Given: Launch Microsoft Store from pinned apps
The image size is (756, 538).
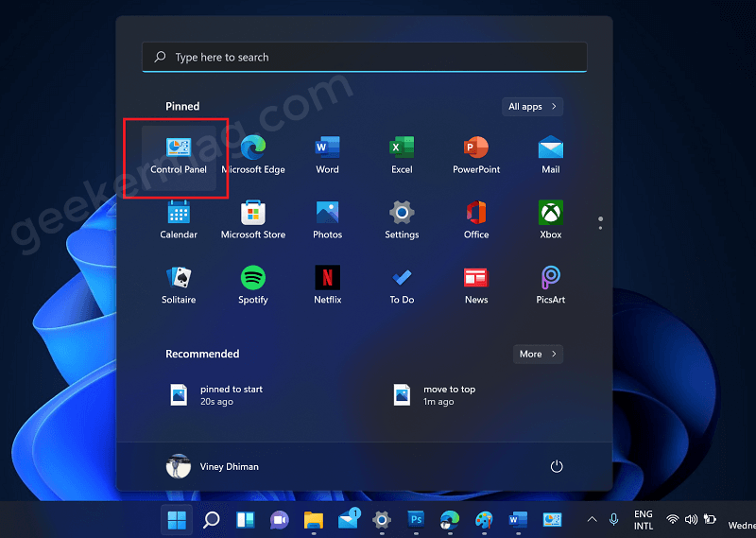Looking at the screenshot, I should (253, 221).
